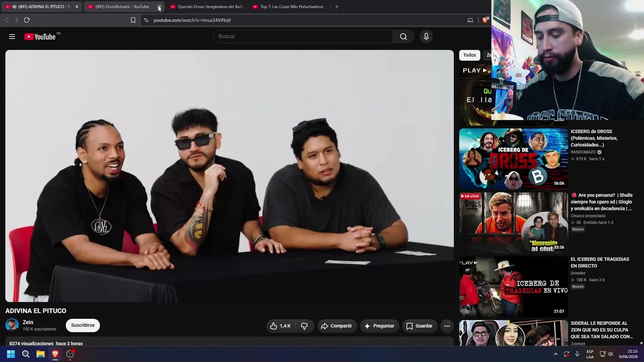Switch to the Top 7 Las Cosas tab
644x362 pixels.
289,7
